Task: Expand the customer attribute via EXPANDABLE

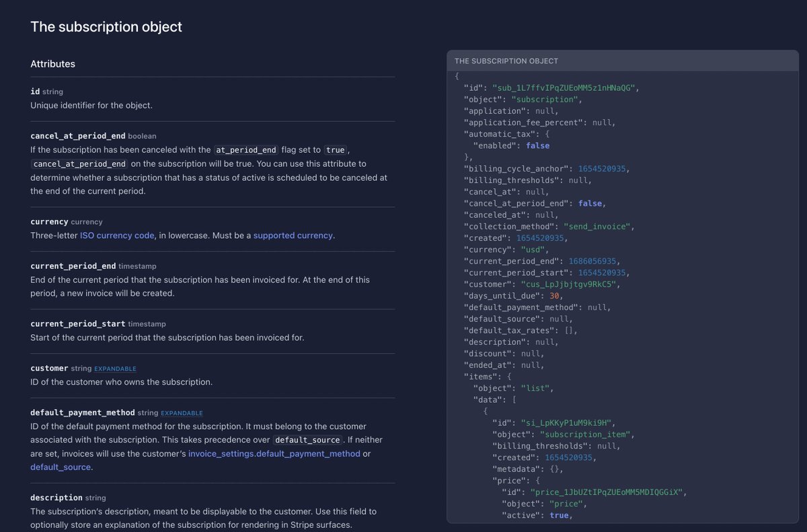Action: tap(115, 369)
